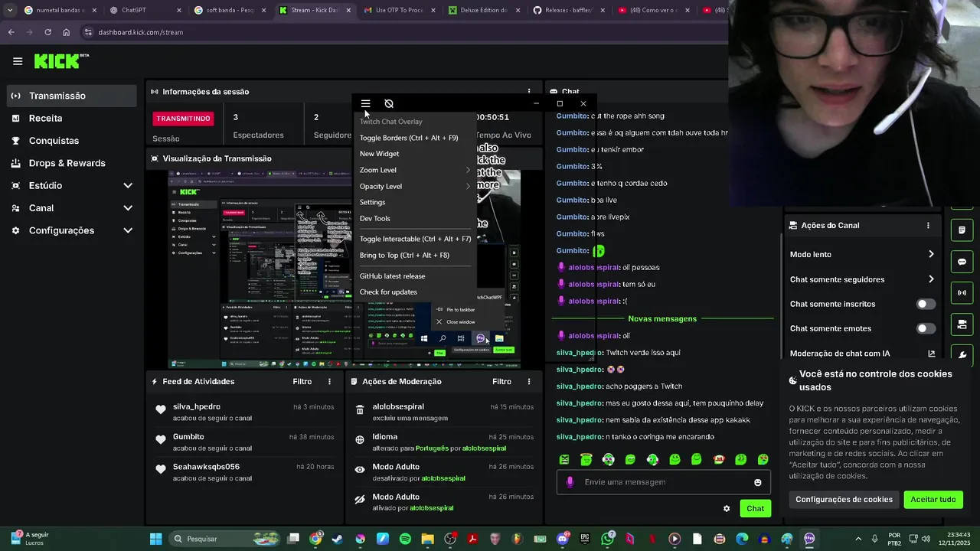This screenshot has width=980, height=551.
Task: Open Ações do Canal three-dot menu
Action: point(928,226)
